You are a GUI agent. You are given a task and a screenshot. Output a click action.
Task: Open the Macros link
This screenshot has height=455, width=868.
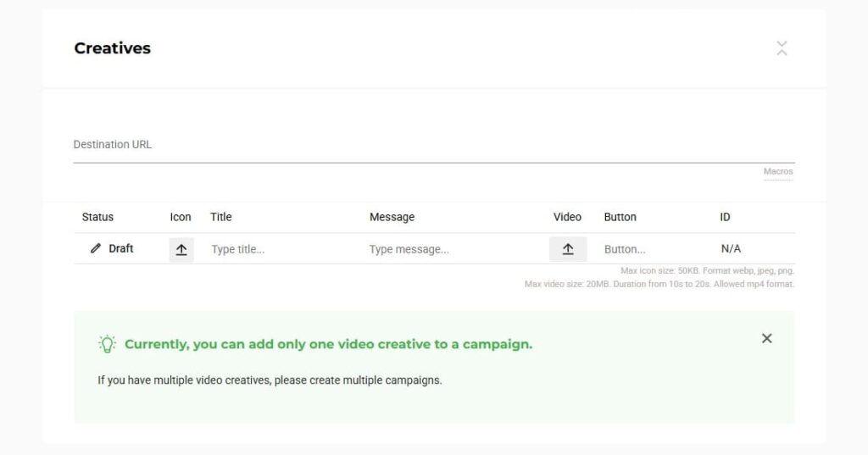click(x=777, y=172)
